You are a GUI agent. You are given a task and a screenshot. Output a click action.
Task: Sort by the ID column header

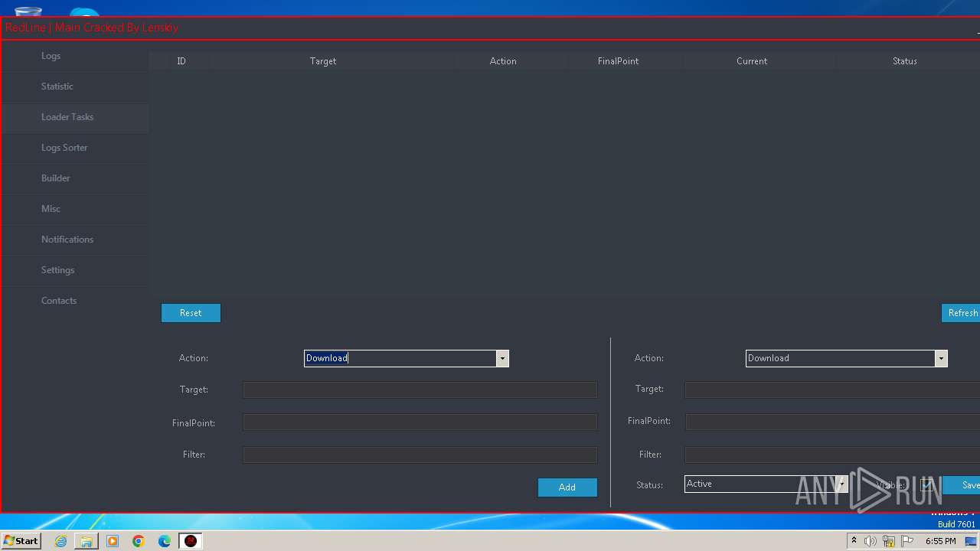click(181, 61)
